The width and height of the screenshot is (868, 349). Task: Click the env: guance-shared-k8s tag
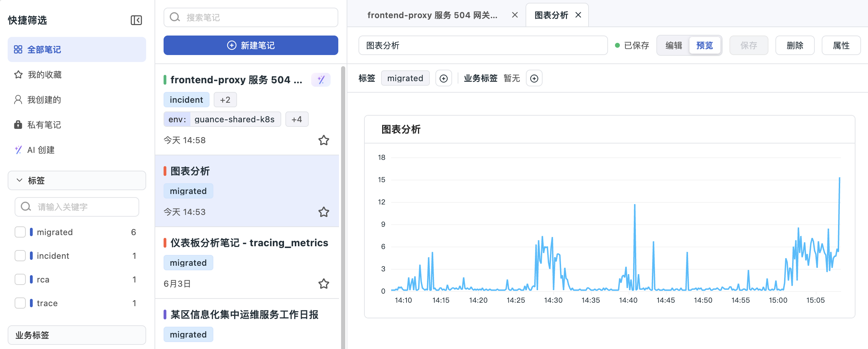pyautogui.click(x=222, y=119)
